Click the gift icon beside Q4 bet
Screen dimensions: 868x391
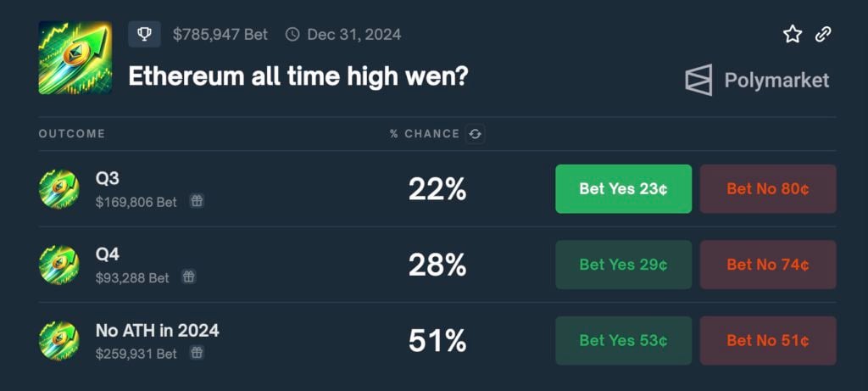click(189, 277)
